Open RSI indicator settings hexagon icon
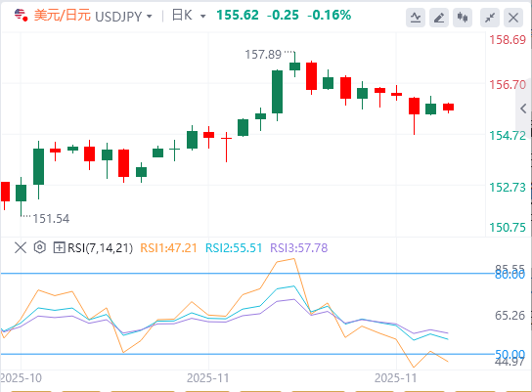 (40, 247)
